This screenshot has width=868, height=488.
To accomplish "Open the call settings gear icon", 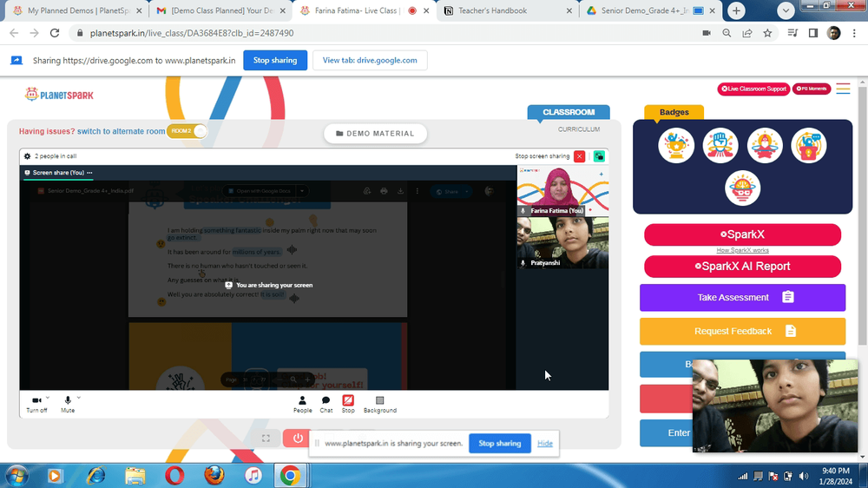I will (27, 156).
